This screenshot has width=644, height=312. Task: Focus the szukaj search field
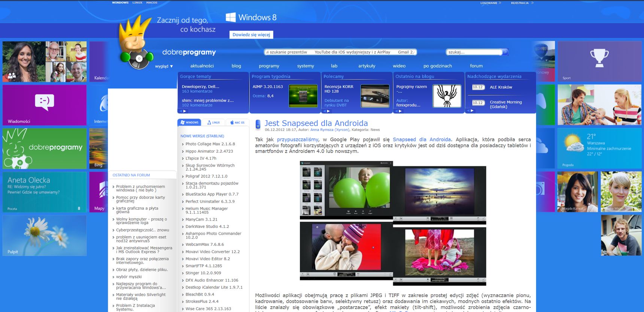click(x=474, y=52)
